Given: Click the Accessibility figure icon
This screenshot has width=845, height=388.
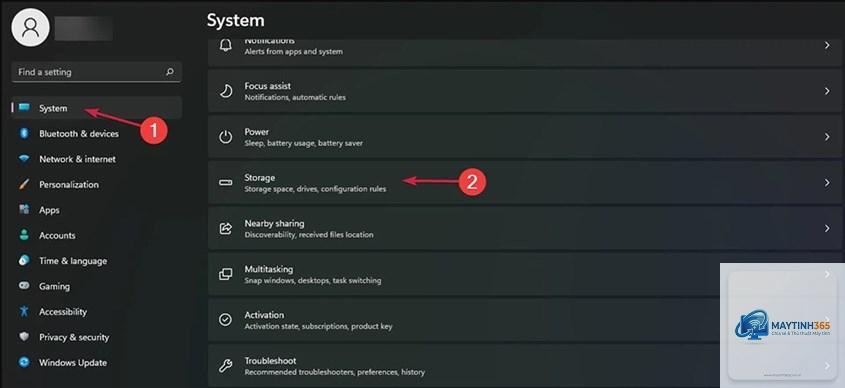Looking at the screenshot, I should tap(24, 311).
